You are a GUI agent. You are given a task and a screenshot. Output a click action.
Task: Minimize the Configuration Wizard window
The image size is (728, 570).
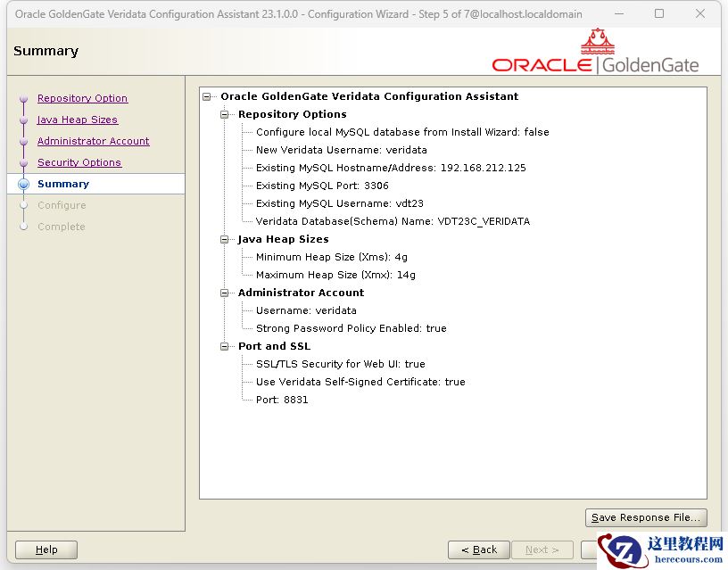click(x=619, y=14)
